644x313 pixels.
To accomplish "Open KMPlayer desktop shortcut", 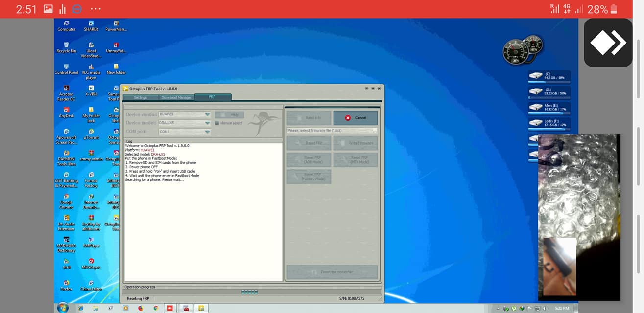I will click(91, 242).
